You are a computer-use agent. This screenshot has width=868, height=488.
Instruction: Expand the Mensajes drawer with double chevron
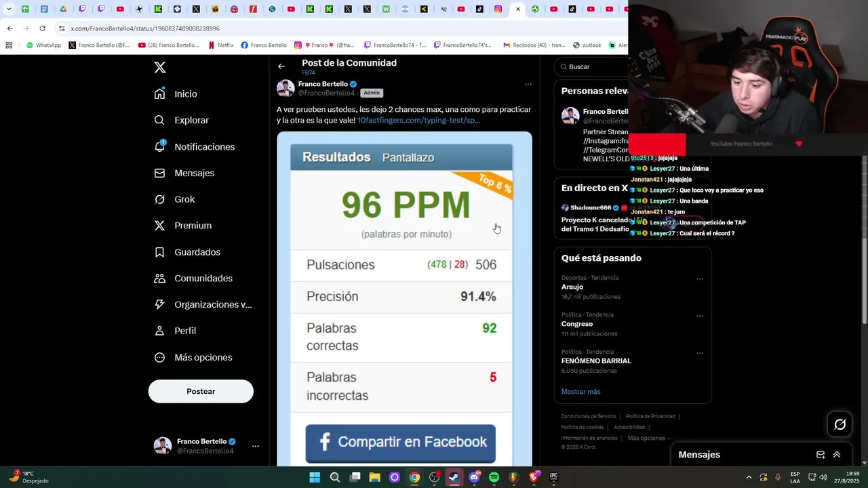pos(837,455)
